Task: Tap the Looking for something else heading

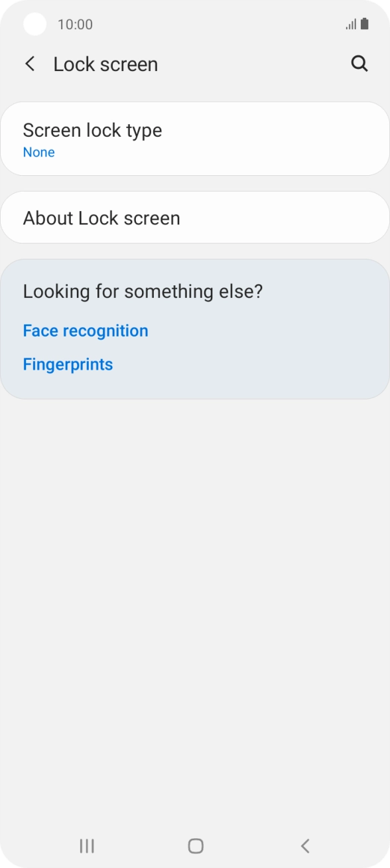Action: click(142, 291)
